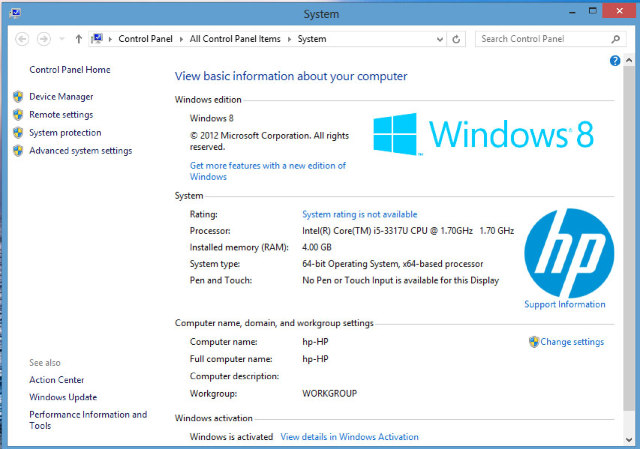The height and width of the screenshot is (449, 640).
Task: Open help with the blue question mark
Action: [x=615, y=61]
